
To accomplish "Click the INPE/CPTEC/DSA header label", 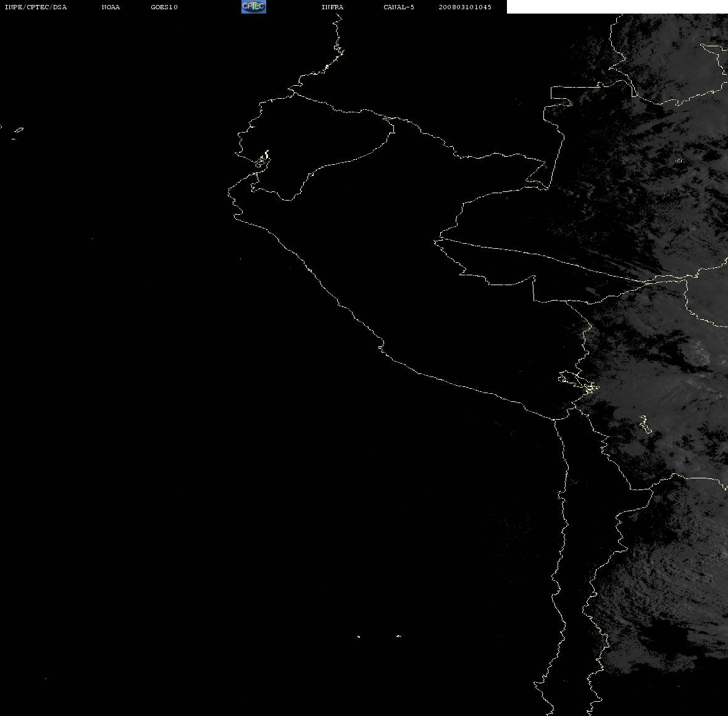I will (x=36, y=7).
